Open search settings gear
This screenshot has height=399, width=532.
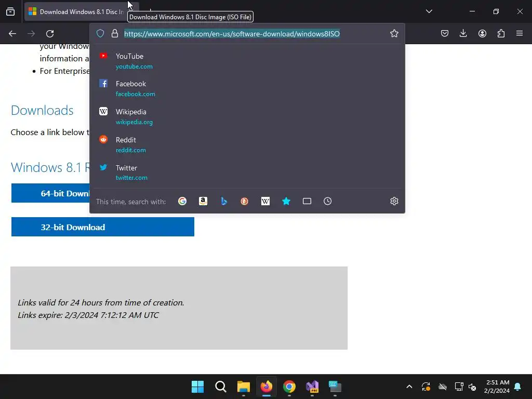(394, 201)
